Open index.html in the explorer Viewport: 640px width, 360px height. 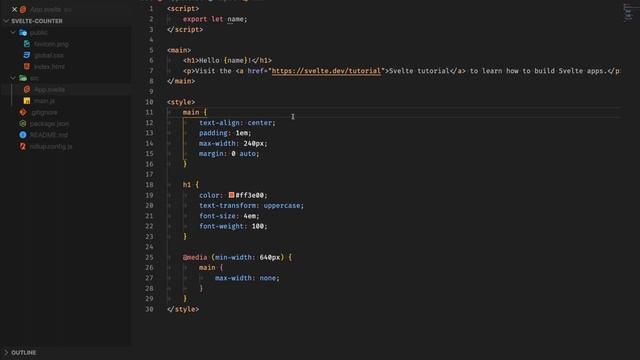[x=49, y=67]
